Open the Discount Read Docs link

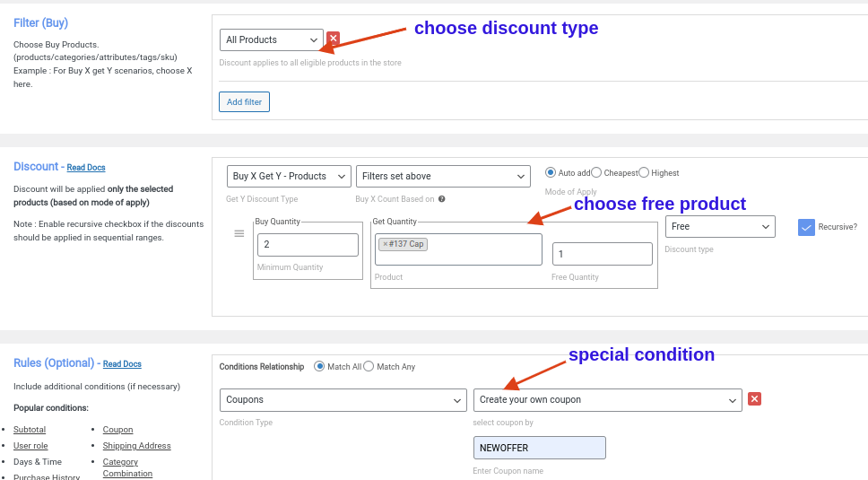86,168
